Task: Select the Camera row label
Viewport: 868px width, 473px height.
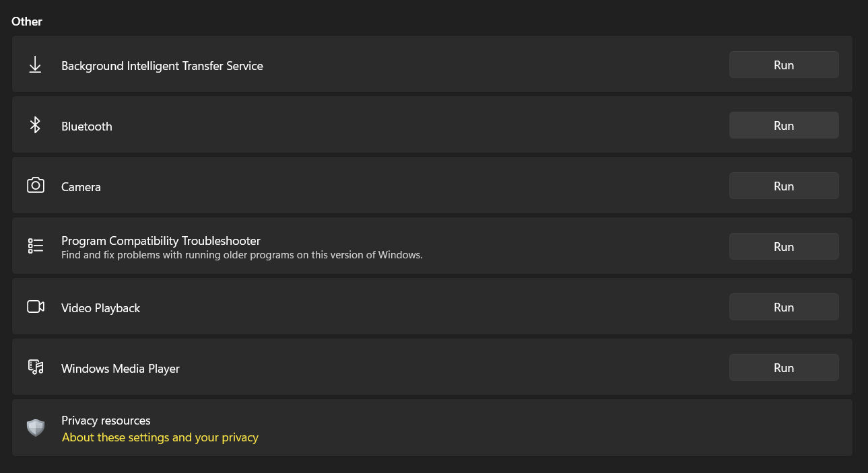Action: point(81,187)
